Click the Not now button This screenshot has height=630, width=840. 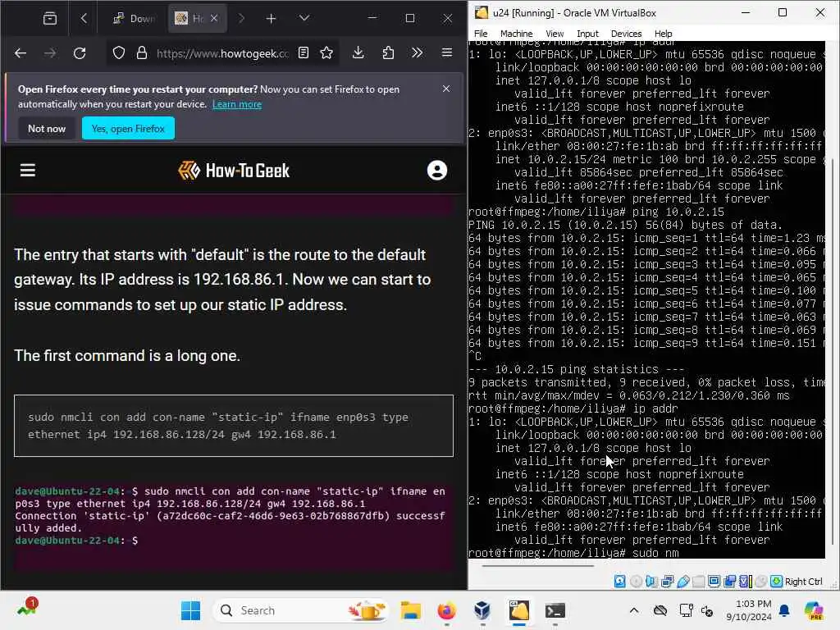47,129
